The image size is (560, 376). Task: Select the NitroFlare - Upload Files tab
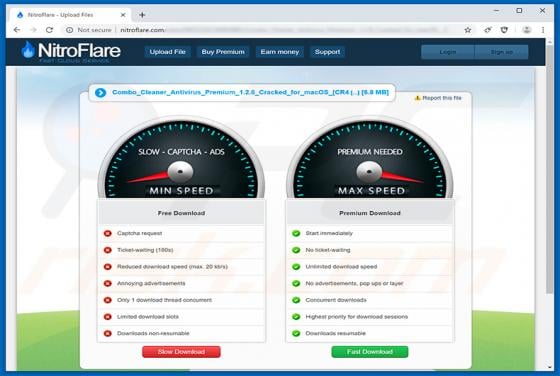(71, 15)
